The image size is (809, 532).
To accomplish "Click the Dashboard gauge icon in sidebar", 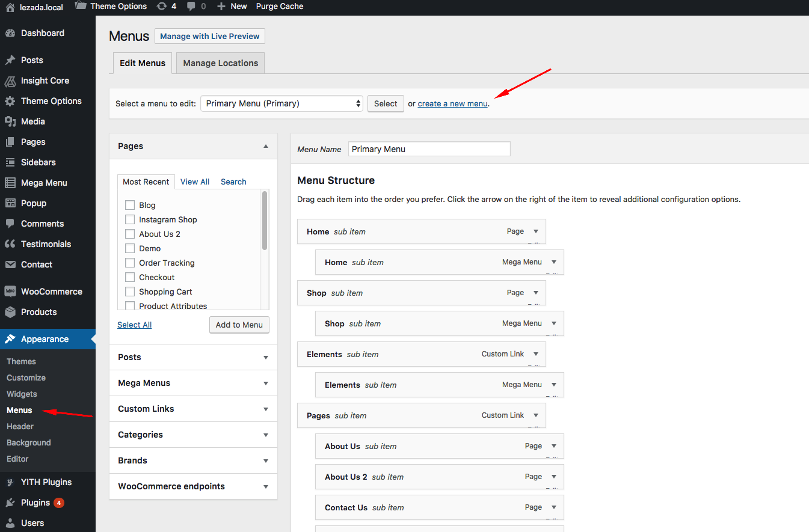I will click(x=10, y=33).
